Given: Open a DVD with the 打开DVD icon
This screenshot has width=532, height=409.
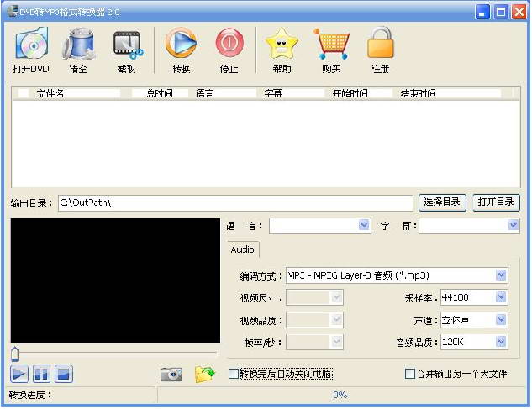Looking at the screenshot, I should click(31, 50).
